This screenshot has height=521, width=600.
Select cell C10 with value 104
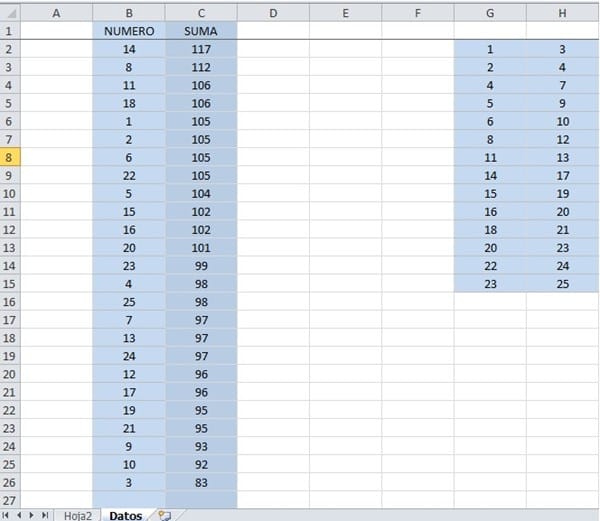(x=201, y=193)
